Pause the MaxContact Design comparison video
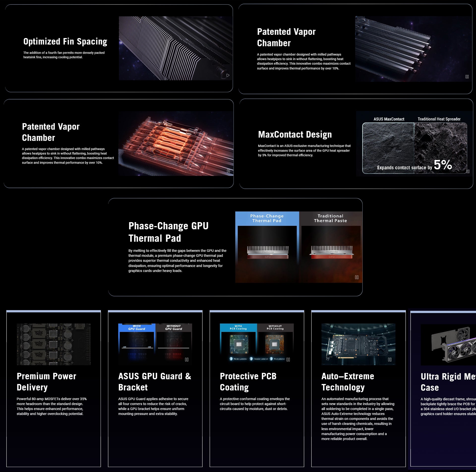The image size is (476, 472). (468, 172)
